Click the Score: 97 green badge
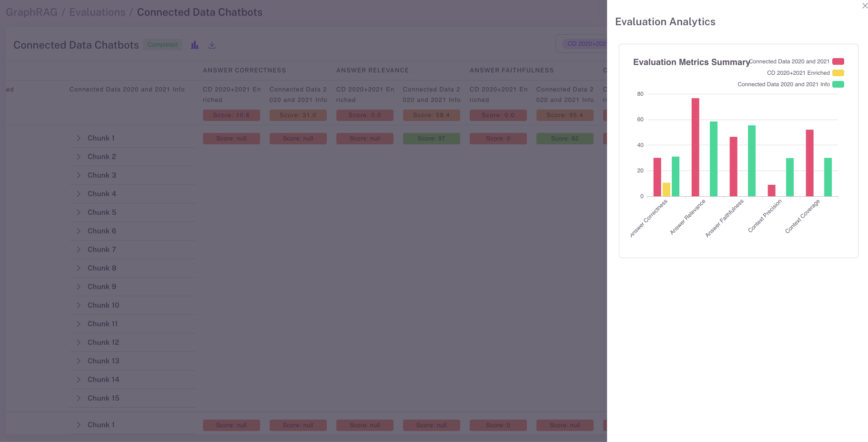 pos(431,139)
